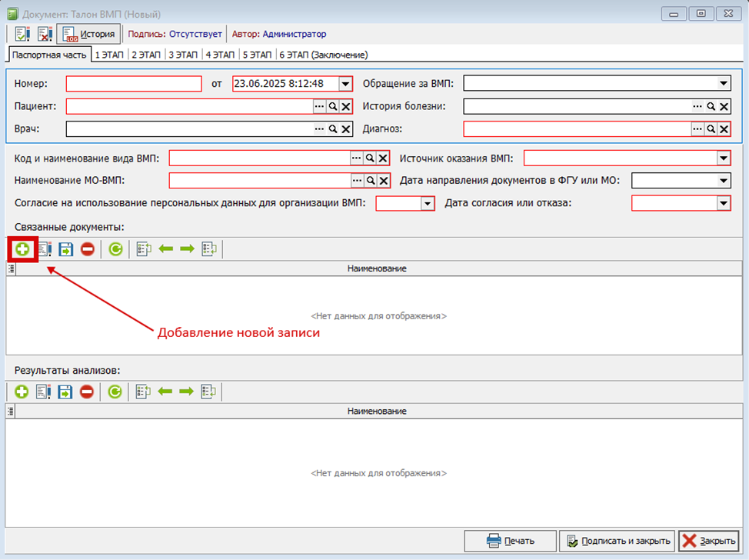Clear the Диагноз field with X icon

pyautogui.click(x=724, y=129)
